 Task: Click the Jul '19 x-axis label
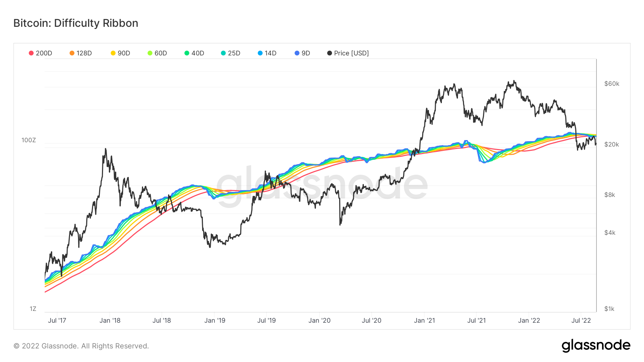click(x=267, y=321)
